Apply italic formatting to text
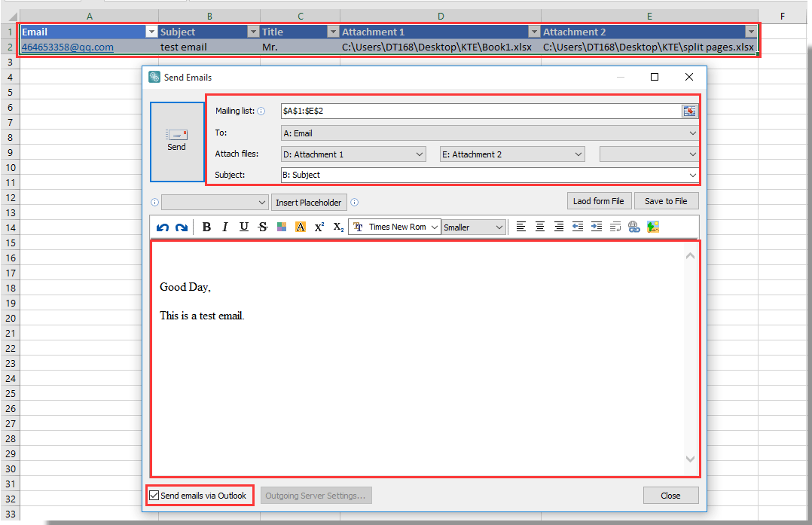Screen dimensions: 812x525 coord(225,227)
